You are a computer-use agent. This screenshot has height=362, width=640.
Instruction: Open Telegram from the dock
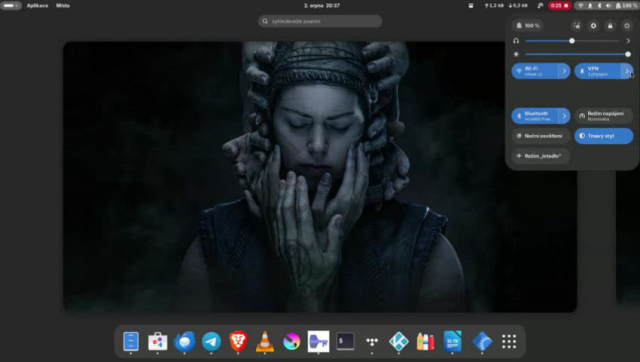click(x=211, y=341)
